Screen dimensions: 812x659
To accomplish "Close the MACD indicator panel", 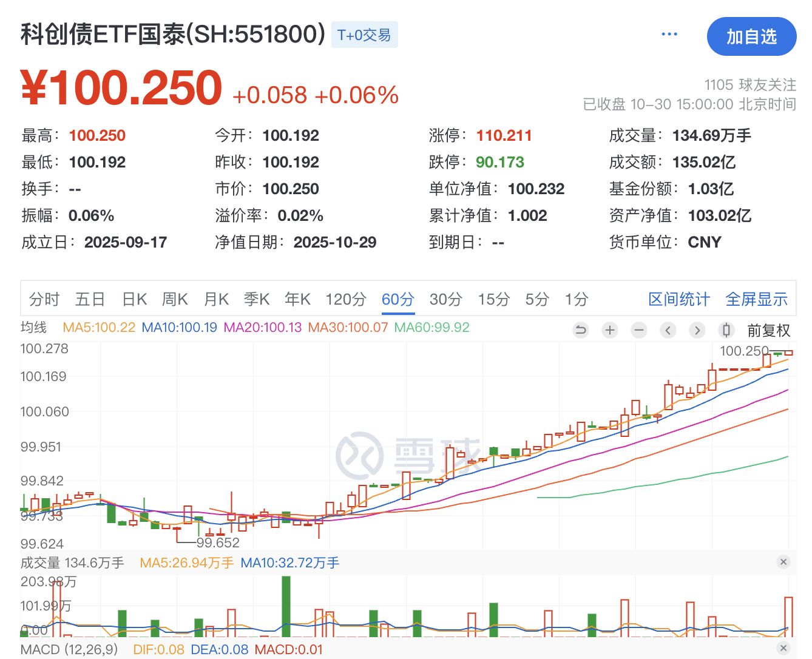I will [x=783, y=649].
